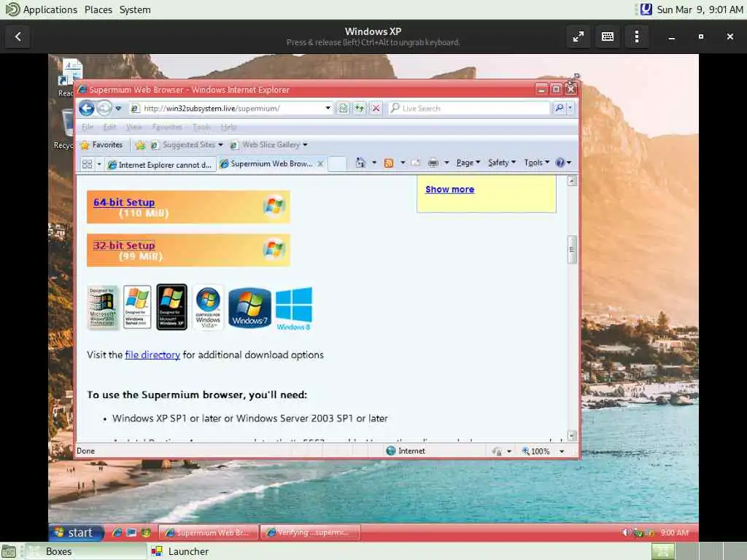Open Web Slice Gallery dropdown

tap(268, 145)
